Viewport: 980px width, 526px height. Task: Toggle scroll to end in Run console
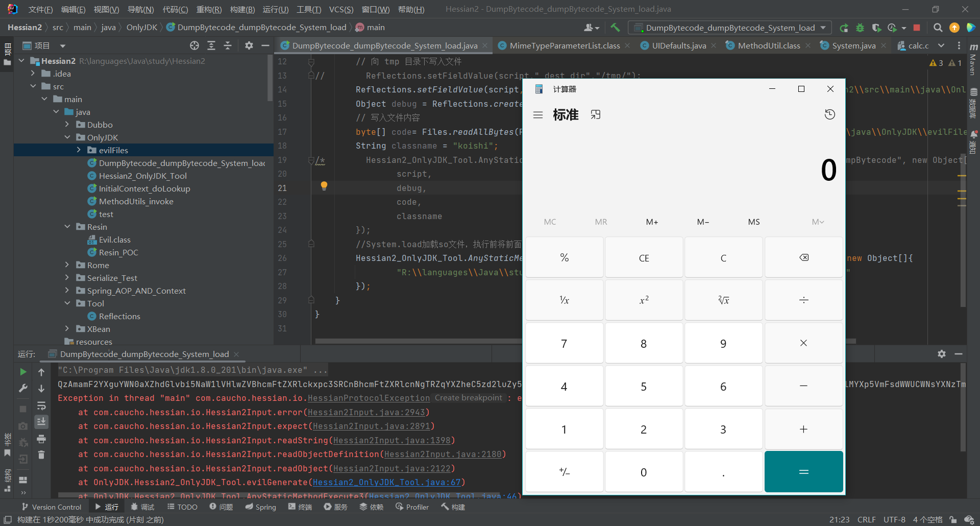(x=41, y=421)
